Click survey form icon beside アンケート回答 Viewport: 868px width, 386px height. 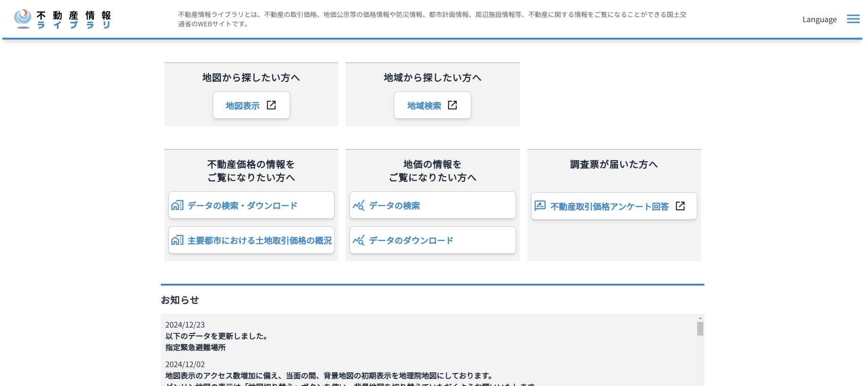click(540, 206)
